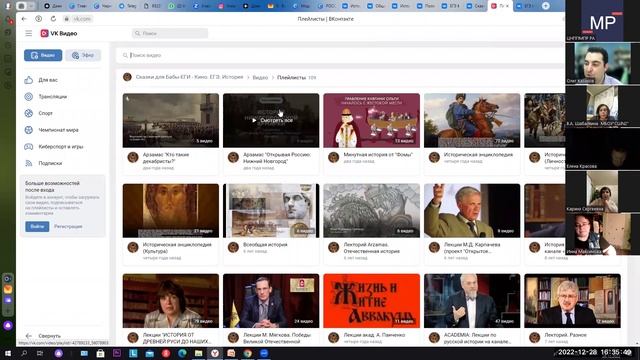Click the VK Видео logo
This screenshot has height=360, width=640.
59,33
